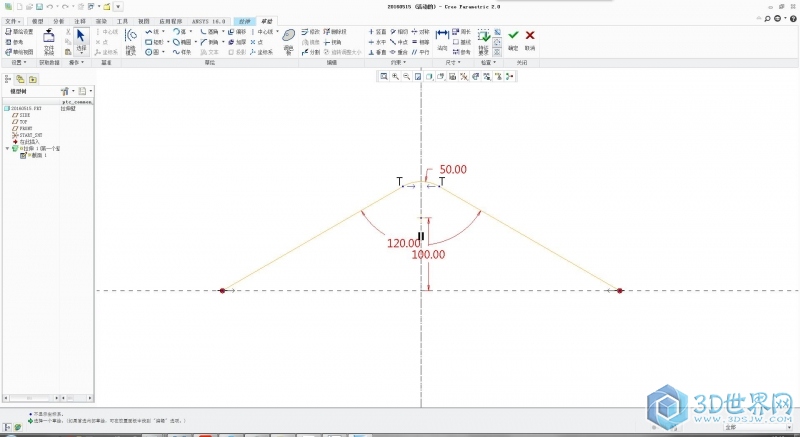Expand the Inspect (检查) group dropdown

coord(488,63)
